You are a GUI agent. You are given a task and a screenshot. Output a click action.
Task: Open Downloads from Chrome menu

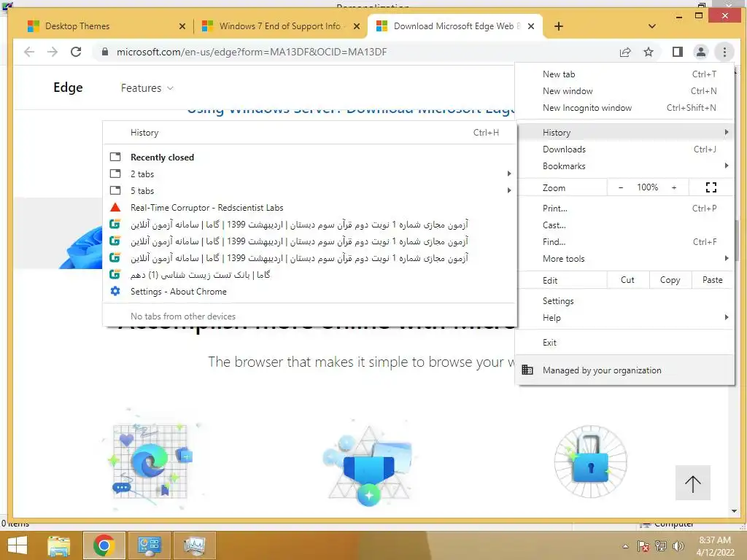(625, 149)
